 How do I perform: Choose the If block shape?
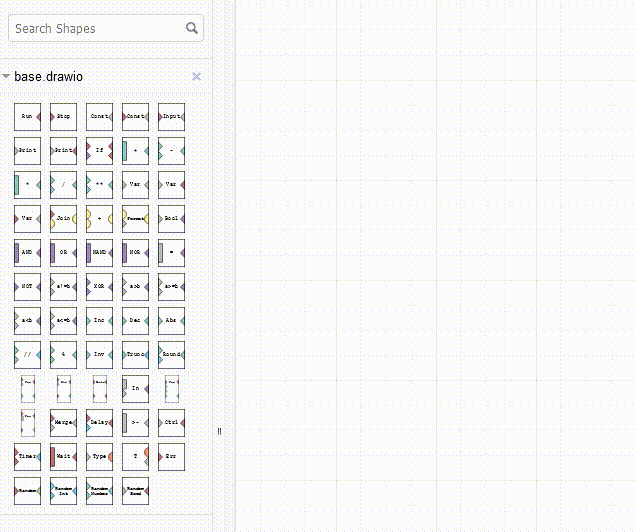[x=99, y=151]
